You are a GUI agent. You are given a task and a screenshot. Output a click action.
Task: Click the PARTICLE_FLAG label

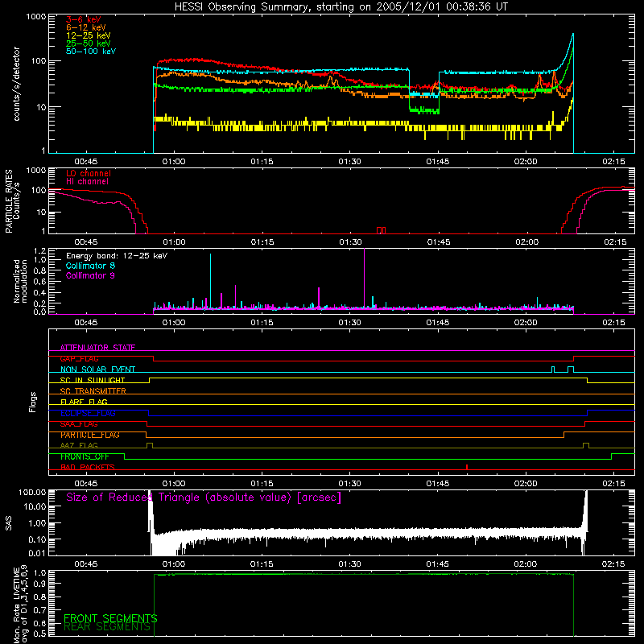tap(90, 435)
